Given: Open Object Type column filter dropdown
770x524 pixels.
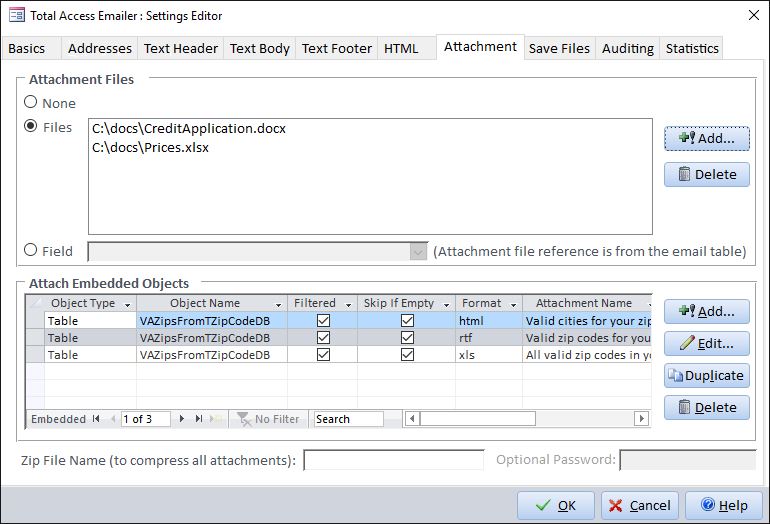Looking at the screenshot, I should [x=127, y=304].
